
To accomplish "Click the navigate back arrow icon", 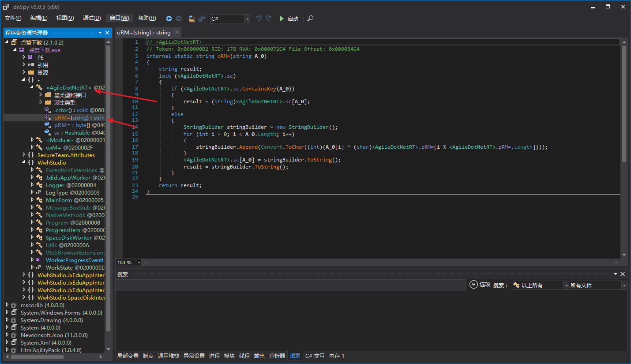I will tap(169, 19).
